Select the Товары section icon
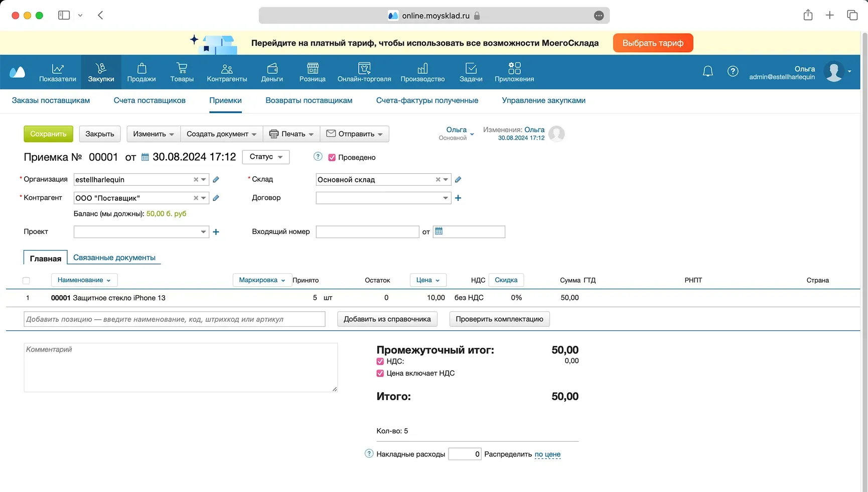 pyautogui.click(x=182, y=71)
